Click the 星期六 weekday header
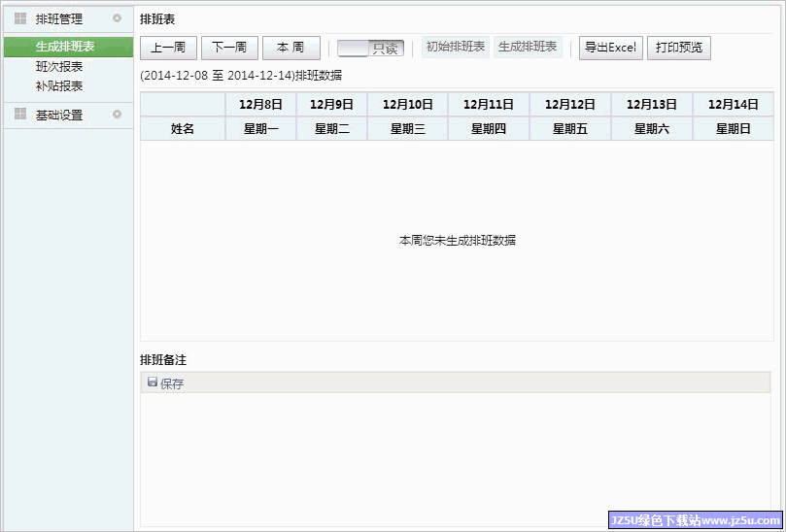 pyautogui.click(x=652, y=129)
